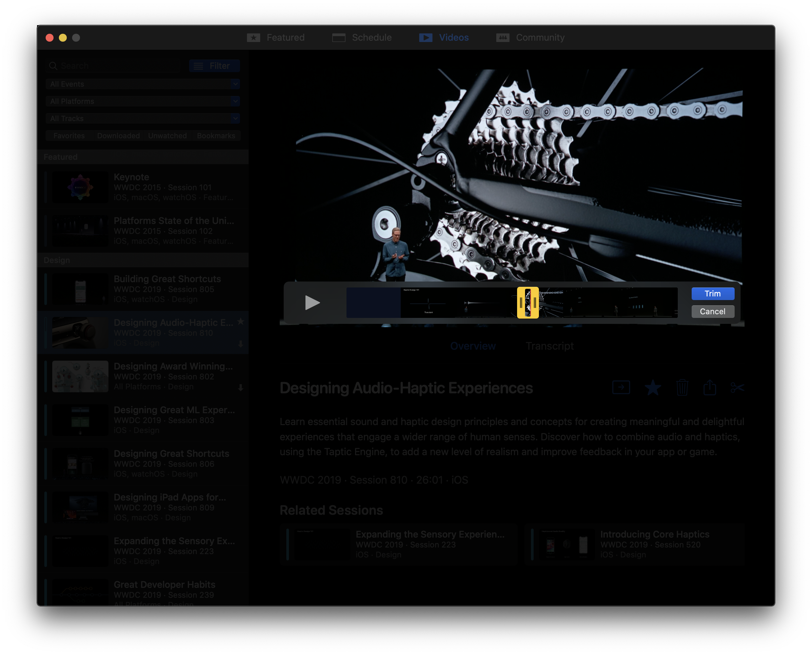
Task: Expand the All Events dropdown
Action: click(x=142, y=84)
